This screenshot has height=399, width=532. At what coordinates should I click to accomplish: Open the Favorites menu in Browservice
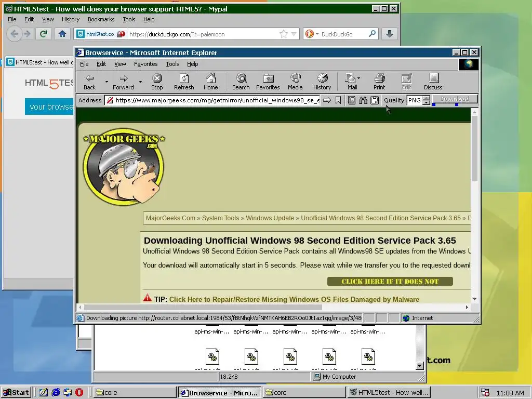[145, 64]
